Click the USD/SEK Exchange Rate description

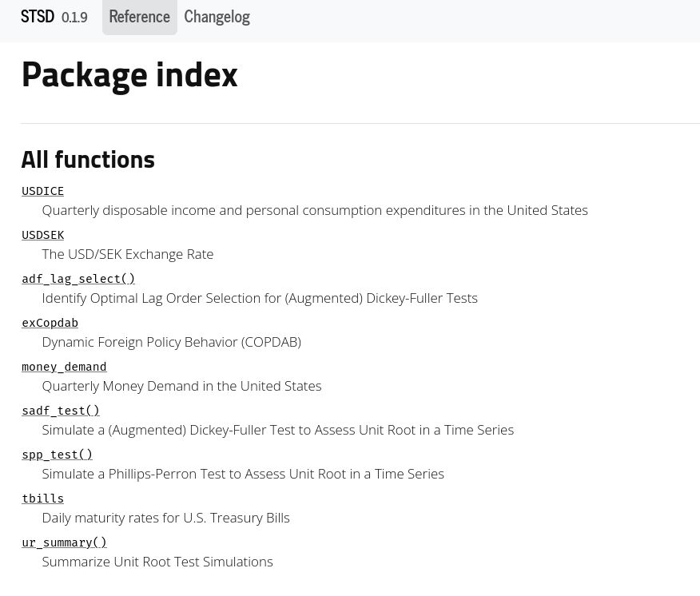click(x=128, y=254)
